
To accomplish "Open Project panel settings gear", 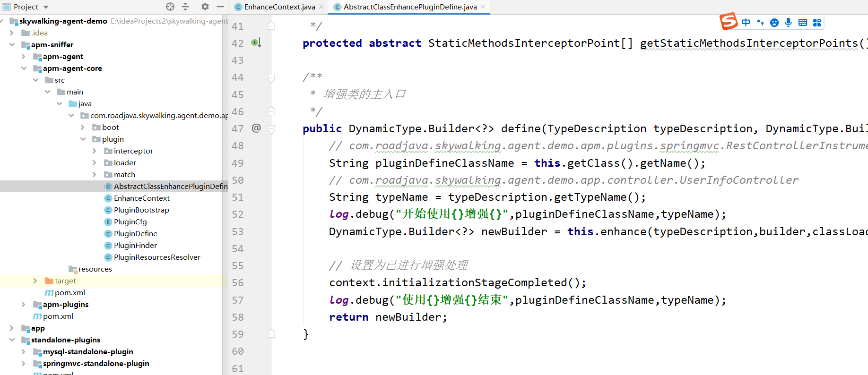I will coord(205,7).
